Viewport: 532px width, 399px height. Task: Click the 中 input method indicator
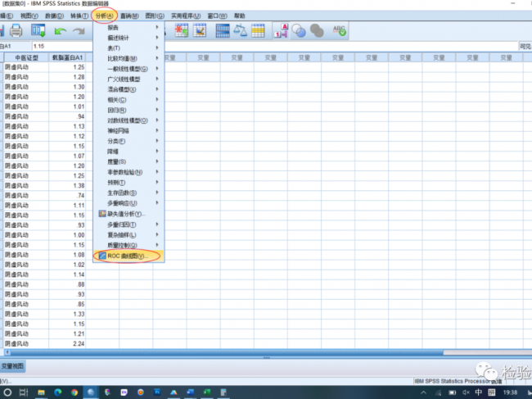(479, 392)
